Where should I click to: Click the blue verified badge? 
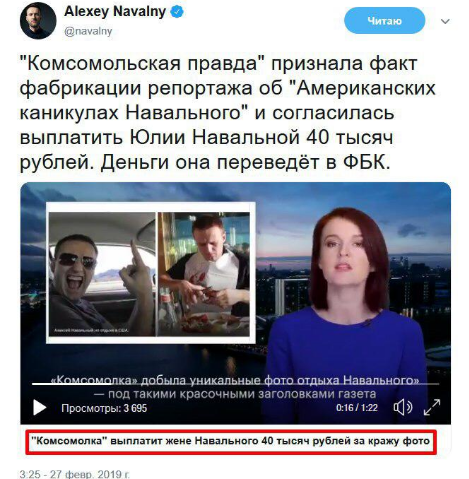(177, 12)
